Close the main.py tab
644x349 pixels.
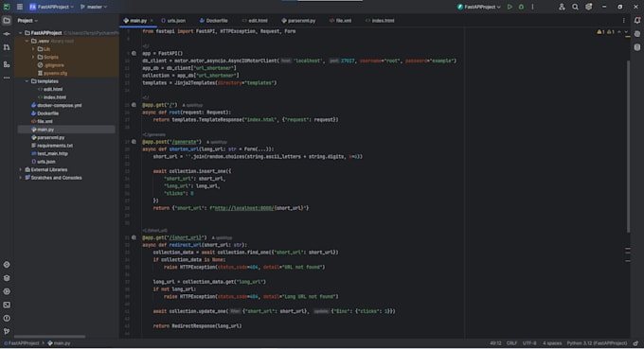[152, 21]
